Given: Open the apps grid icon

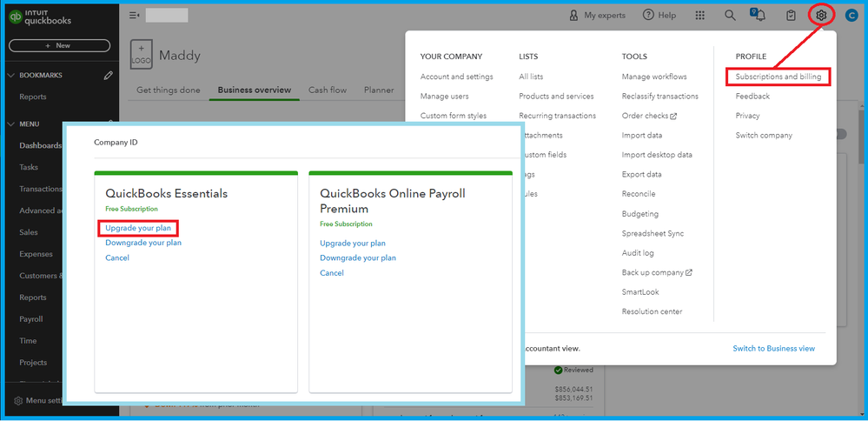Looking at the screenshot, I should click(x=700, y=16).
